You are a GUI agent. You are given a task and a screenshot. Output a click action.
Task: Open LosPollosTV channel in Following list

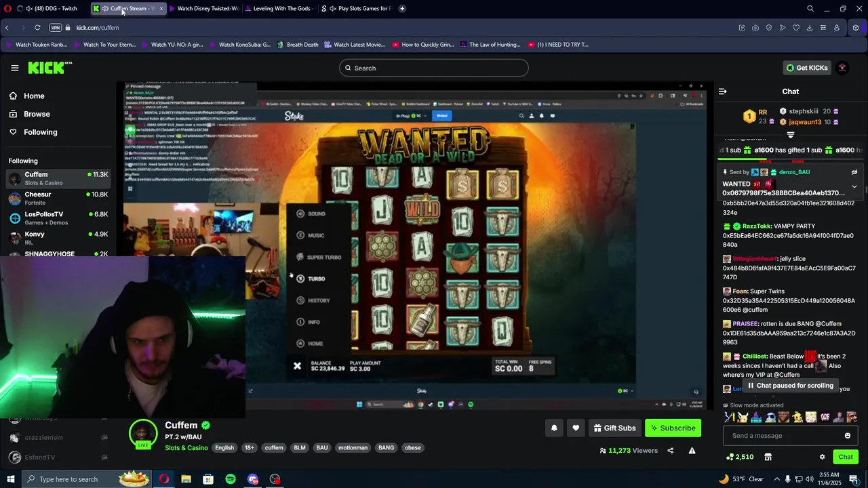tap(58, 218)
